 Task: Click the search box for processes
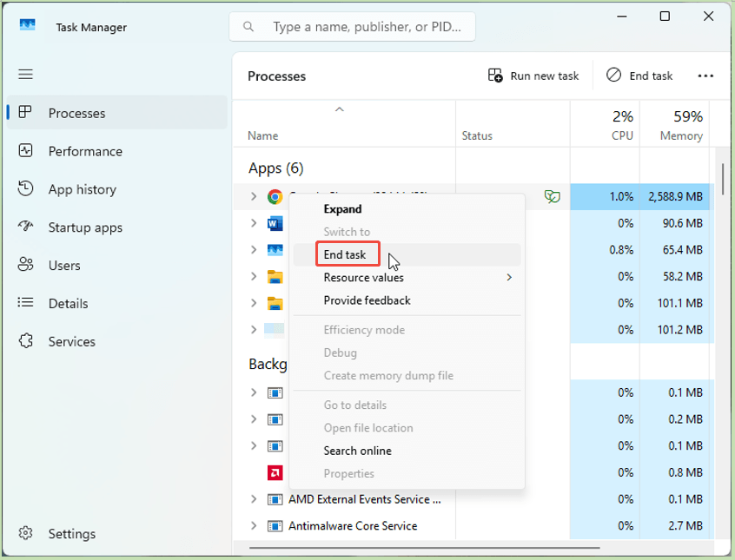(352, 27)
